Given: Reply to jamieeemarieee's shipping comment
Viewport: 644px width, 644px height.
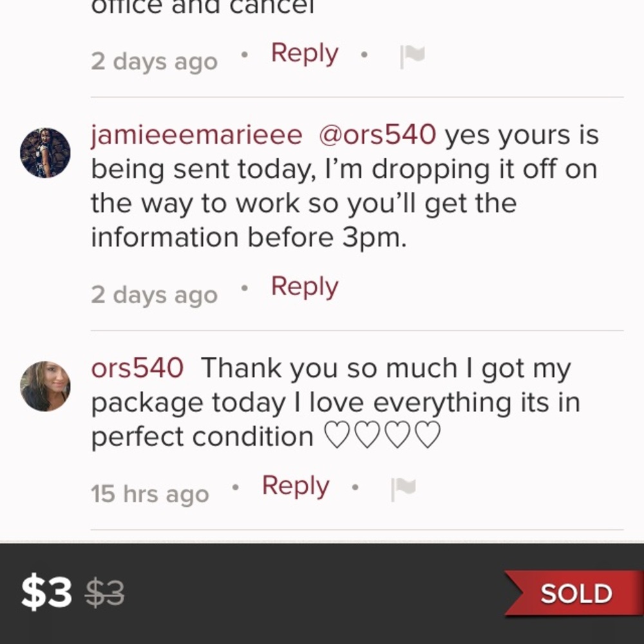Looking at the screenshot, I should point(304,287).
